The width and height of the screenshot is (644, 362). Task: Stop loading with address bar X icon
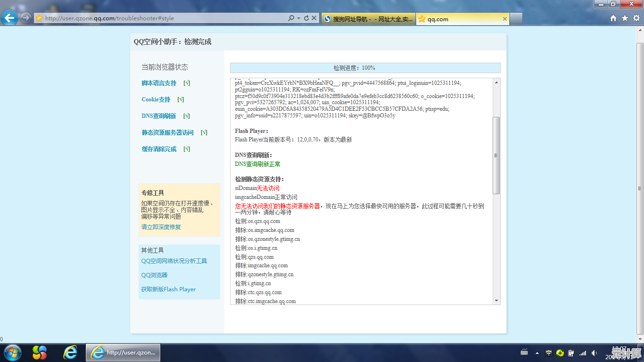[314, 18]
